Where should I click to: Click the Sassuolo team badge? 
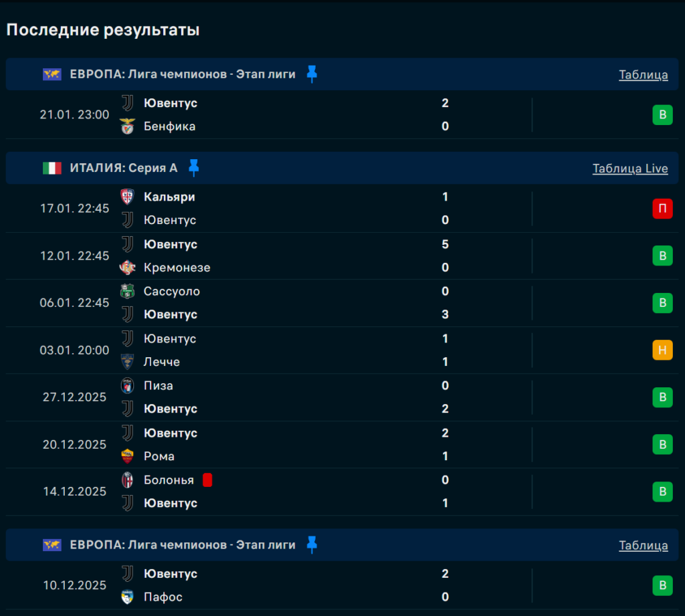[x=127, y=291]
